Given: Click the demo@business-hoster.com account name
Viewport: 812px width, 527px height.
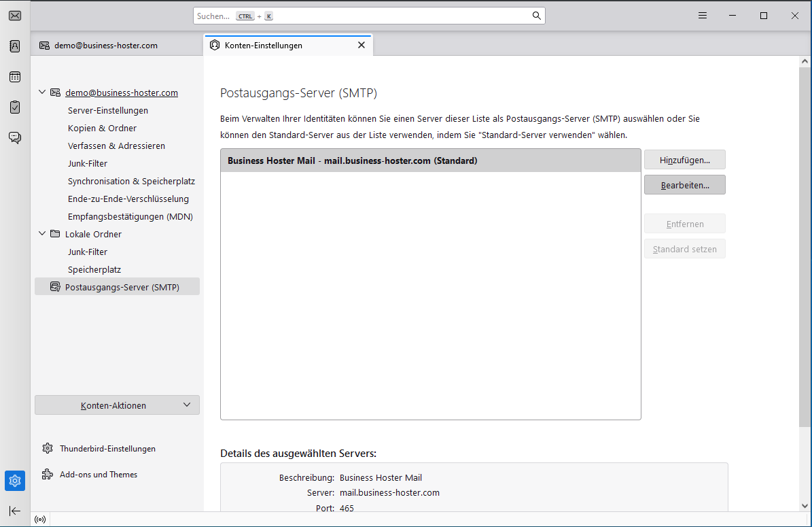Looking at the screenshot, I should (x=122, y=92).
